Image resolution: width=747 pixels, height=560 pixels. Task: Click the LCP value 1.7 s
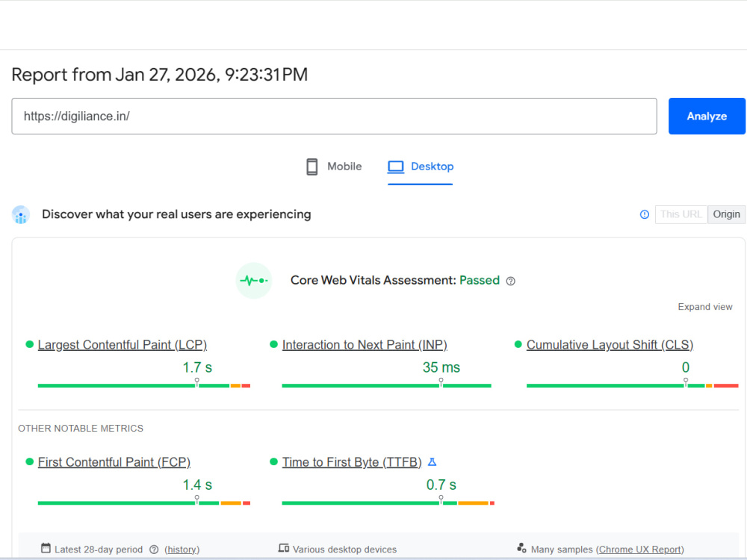point(197,367)
